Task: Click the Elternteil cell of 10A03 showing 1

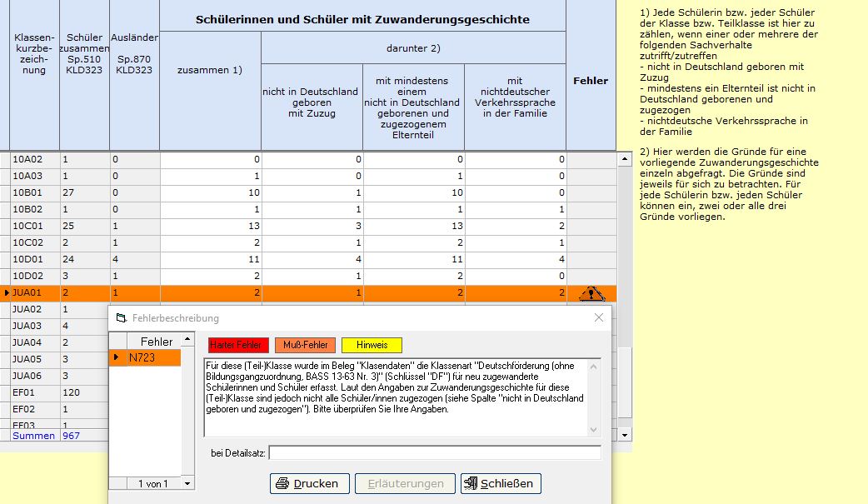Action: tap(414, 176)
